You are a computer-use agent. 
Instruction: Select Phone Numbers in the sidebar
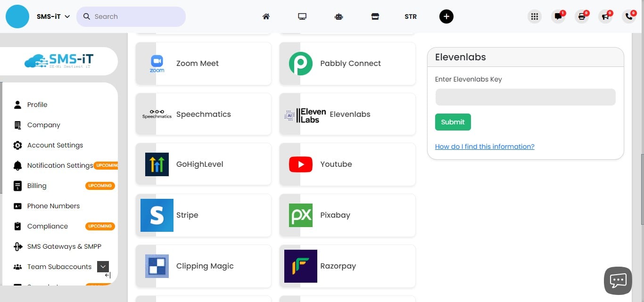[x=53, y=206]
